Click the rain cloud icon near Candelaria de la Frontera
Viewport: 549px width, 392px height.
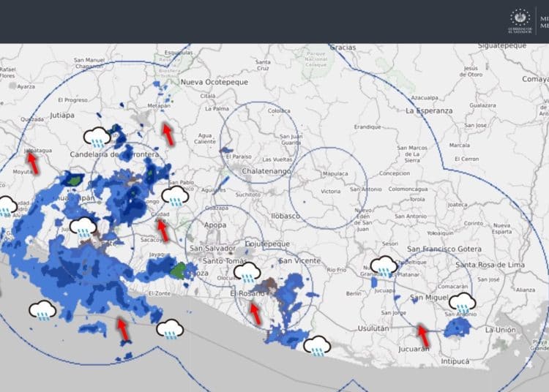pos(97,137)
